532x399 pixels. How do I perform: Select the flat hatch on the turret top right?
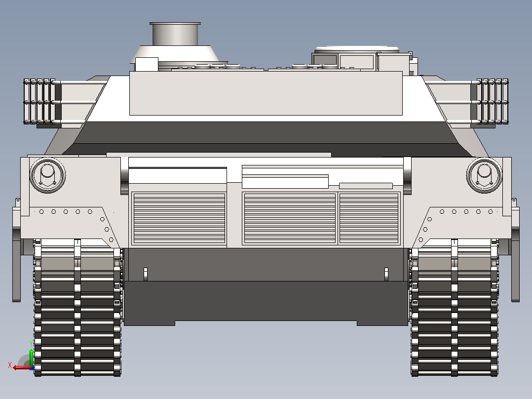[356, 49]
